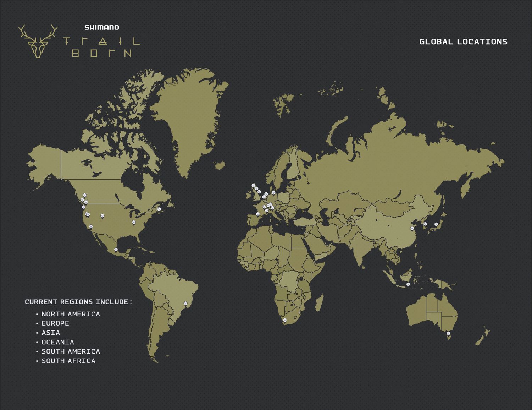Click the northernmost pin in the United Kingdom
532x410 pixels.
[253, 185]
